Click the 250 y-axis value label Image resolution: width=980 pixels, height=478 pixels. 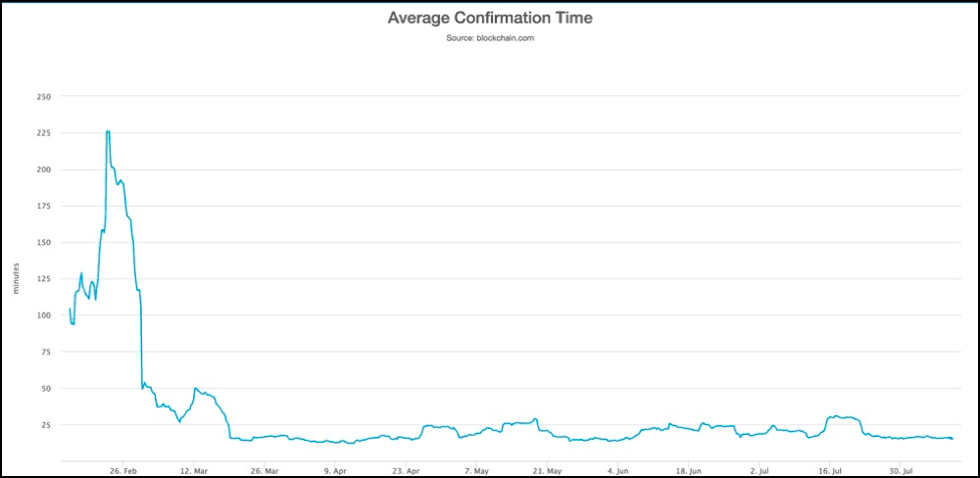pyautogui.click(x=43, y=96)
